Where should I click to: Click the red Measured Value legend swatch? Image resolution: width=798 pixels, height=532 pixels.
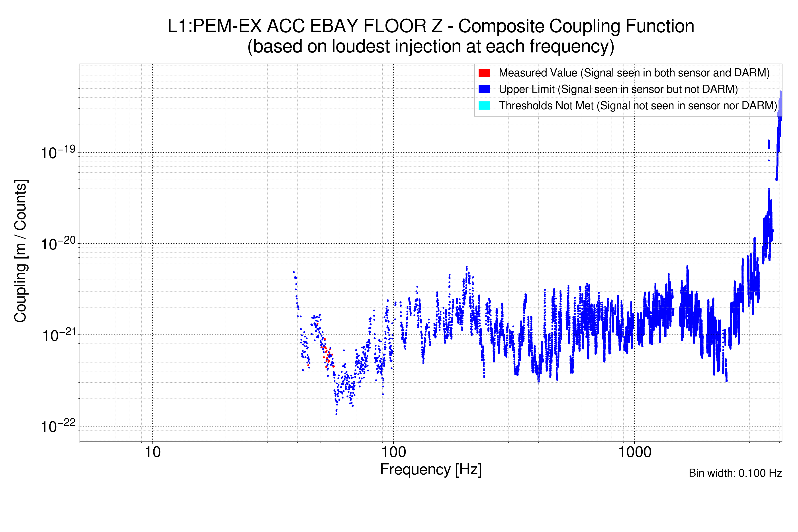click(484, 73)
